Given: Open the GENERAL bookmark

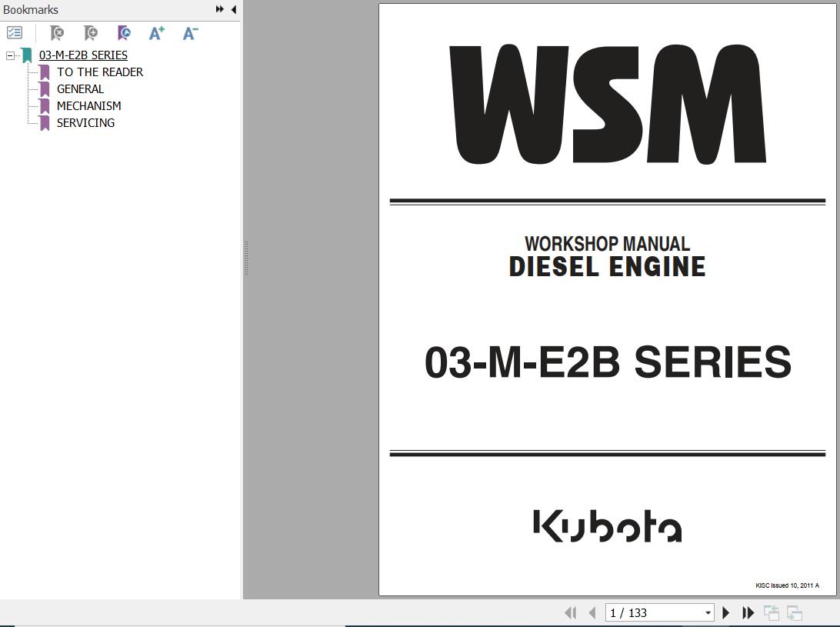Looking at the screenshot, I should [x=80, y=89].
